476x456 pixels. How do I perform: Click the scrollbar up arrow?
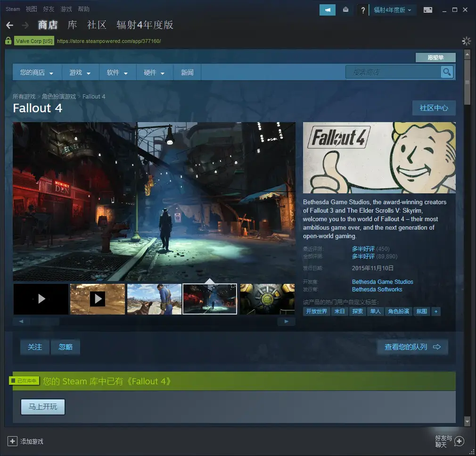(467, 54)
